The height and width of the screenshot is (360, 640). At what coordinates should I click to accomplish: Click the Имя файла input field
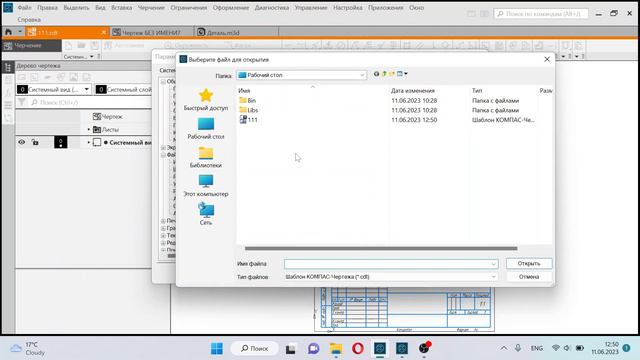click(391, 264)
